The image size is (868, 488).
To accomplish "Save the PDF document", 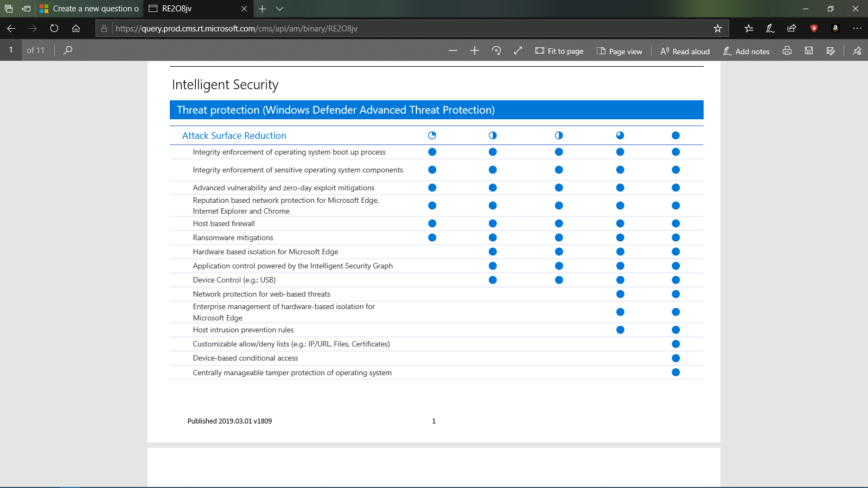I will 809,50.
